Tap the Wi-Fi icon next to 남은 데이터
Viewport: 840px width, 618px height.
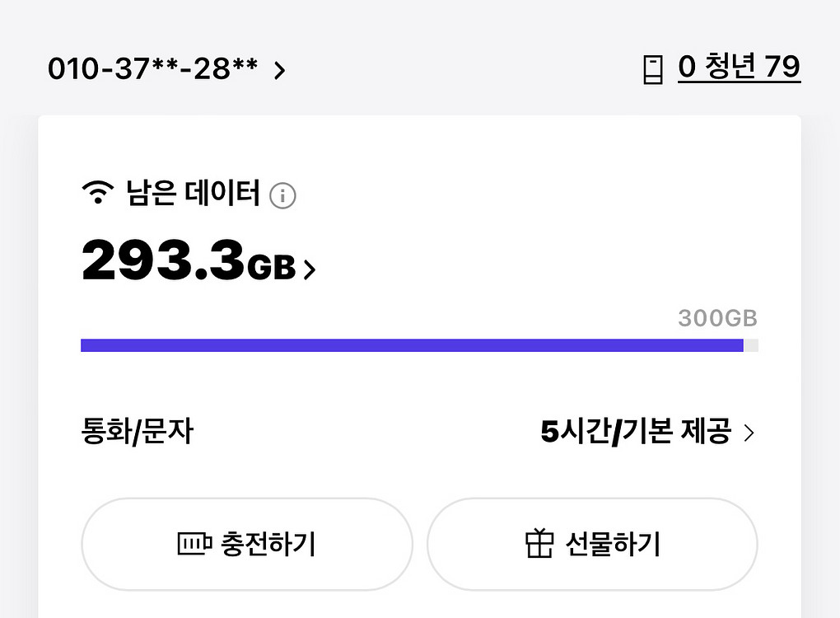[97, 194]
